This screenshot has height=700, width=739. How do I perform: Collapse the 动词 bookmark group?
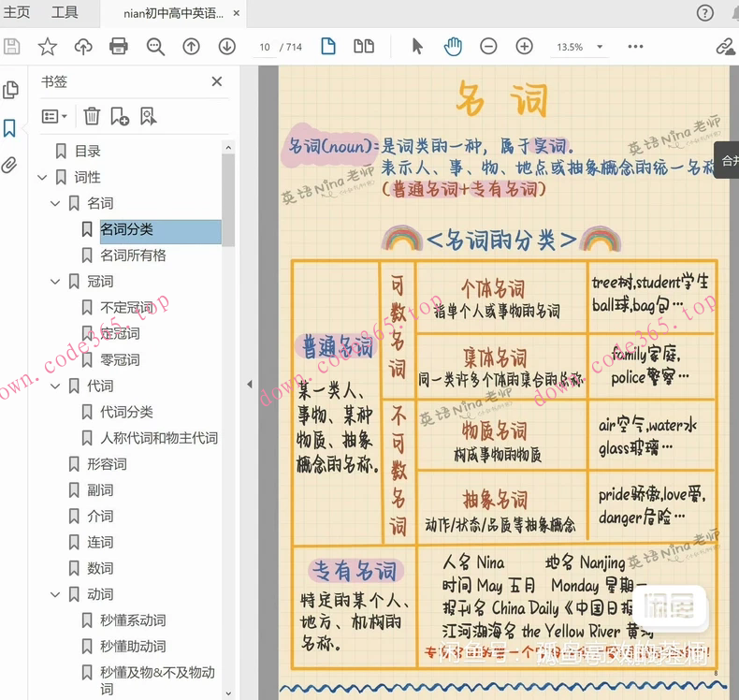(55, 595)
